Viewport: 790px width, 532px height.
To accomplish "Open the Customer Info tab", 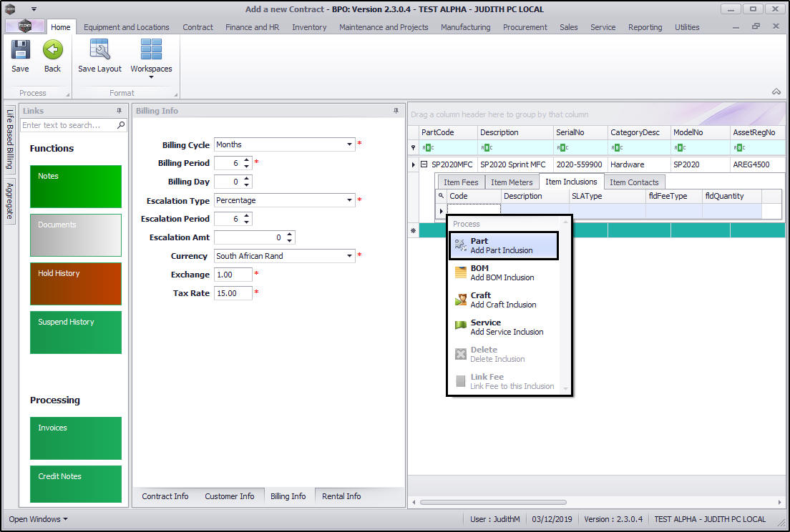I will [x=229, y=496].
